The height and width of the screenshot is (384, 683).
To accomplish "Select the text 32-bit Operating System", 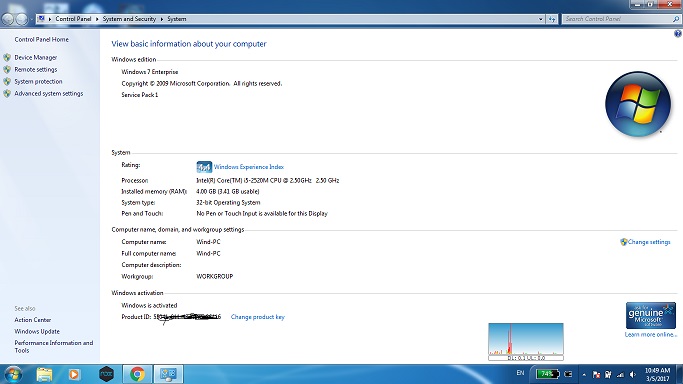I will [228, 202].
